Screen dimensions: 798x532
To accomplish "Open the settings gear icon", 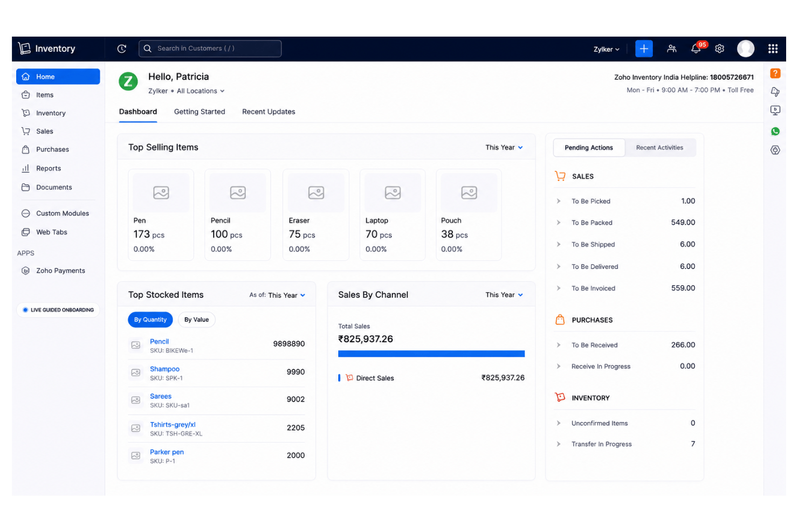I will [x=720, y=49].
